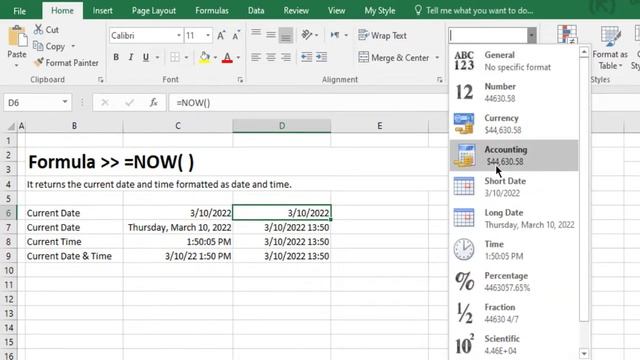This screenshot has height=360, width=640.
Task: Click the Format as Table icon
Action: click(611, 37)
